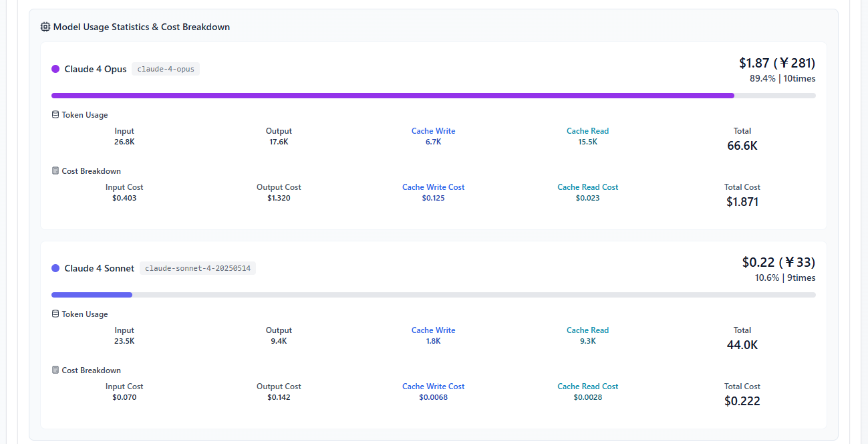Select the Cache Write label in Sonnet token usage

coord(433,330)
